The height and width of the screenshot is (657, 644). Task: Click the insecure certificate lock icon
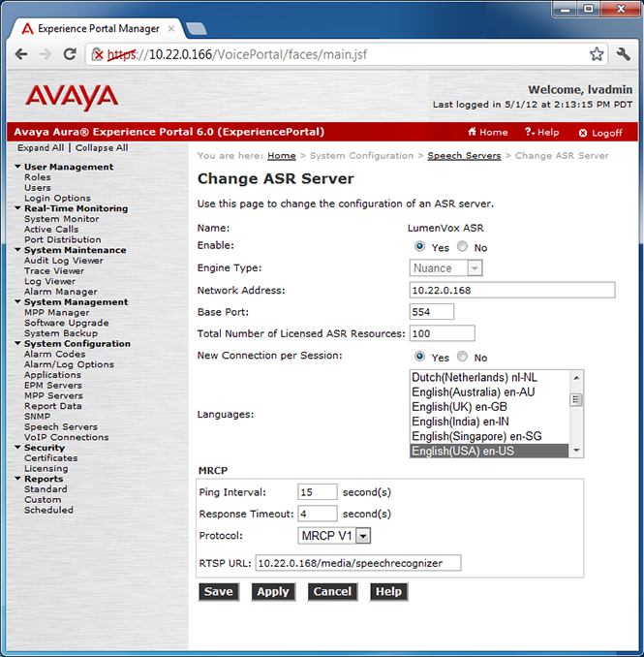97,54
